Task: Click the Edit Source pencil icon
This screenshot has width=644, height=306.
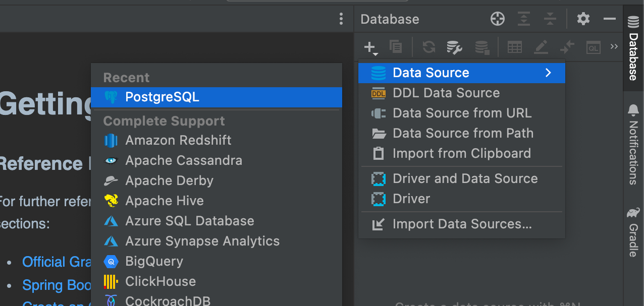Action: [x=541, y=47]
